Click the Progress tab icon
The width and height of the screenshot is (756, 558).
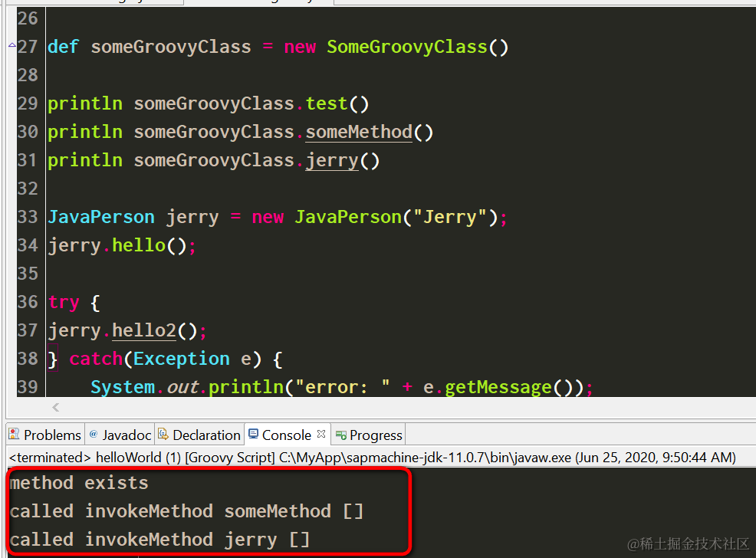tap(341, 435)
